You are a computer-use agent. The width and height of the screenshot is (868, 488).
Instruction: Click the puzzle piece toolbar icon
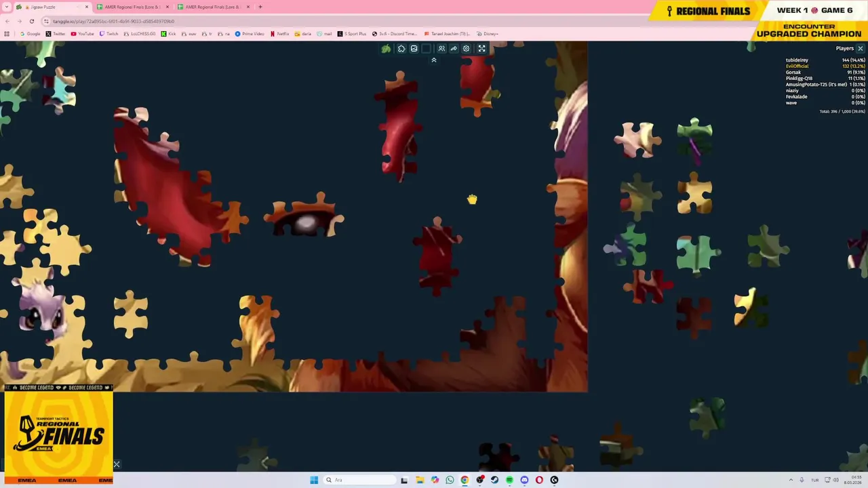point(401,49)
